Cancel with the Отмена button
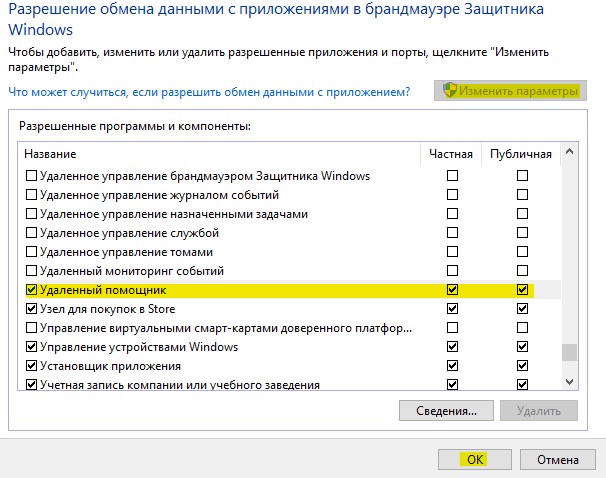This screenshot has width=606, height=478. click(x=557, y=459)
